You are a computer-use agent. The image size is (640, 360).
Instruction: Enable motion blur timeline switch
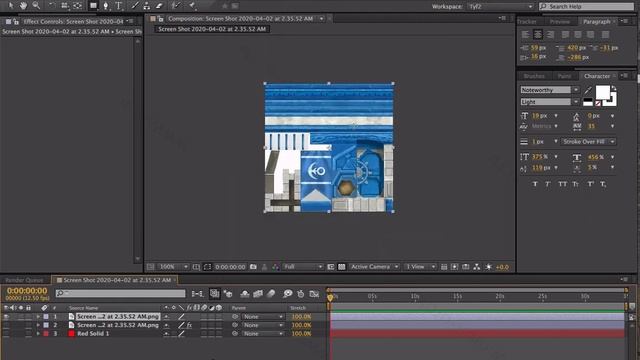point(271,293)
